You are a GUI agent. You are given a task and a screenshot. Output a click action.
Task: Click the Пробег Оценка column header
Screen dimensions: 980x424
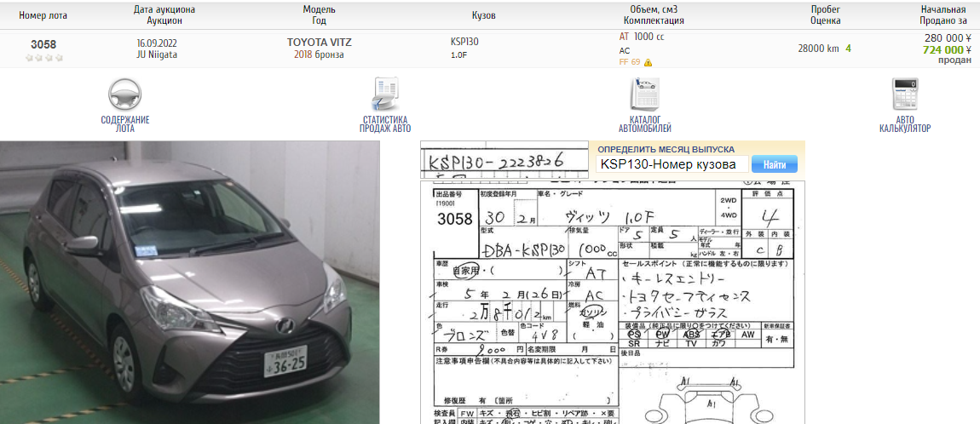tap(825, 15)
